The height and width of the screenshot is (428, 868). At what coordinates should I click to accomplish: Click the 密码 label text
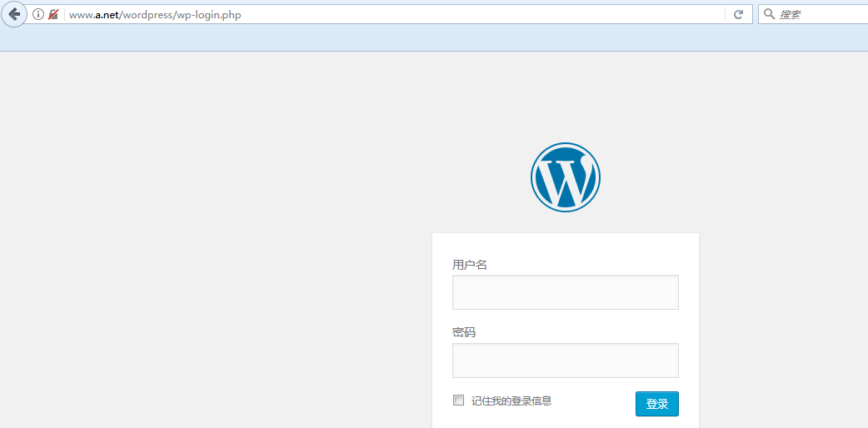coord(464,333)
